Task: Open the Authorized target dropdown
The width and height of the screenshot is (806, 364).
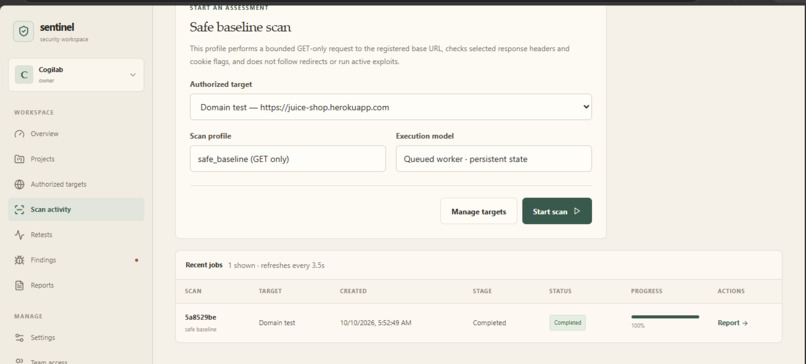Action: click(x=391, y=107)
